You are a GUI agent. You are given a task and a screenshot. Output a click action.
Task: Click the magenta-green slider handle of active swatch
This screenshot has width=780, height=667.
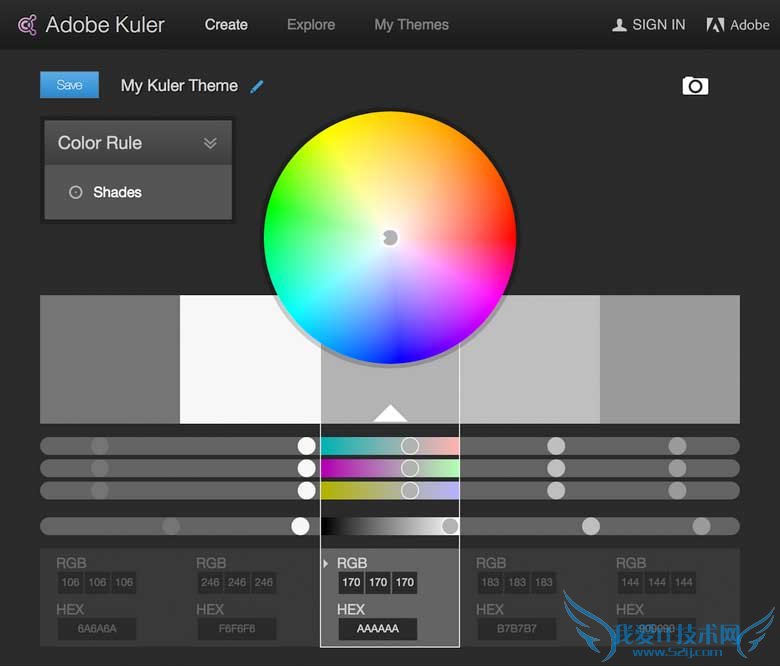point(410,468)
